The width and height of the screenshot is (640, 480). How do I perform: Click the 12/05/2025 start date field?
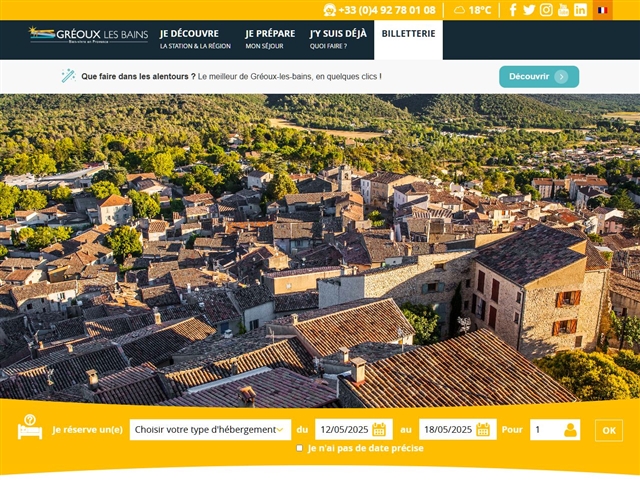(x=354, y=429)
